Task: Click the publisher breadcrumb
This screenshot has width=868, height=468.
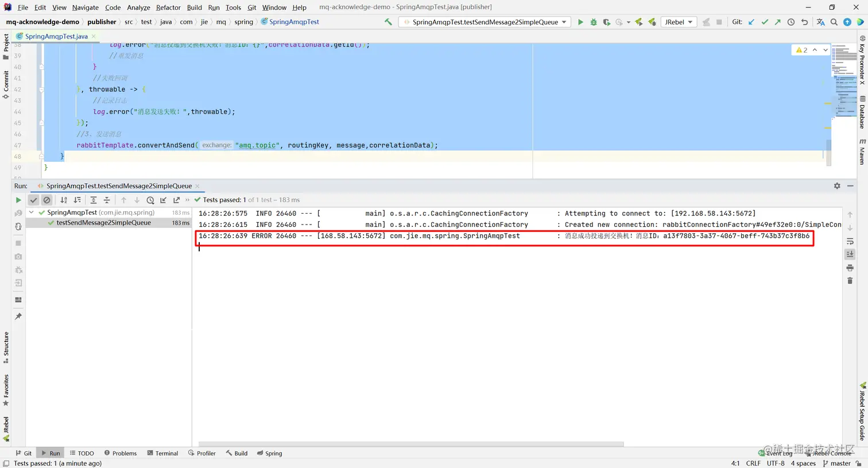Action: [102, 22]
